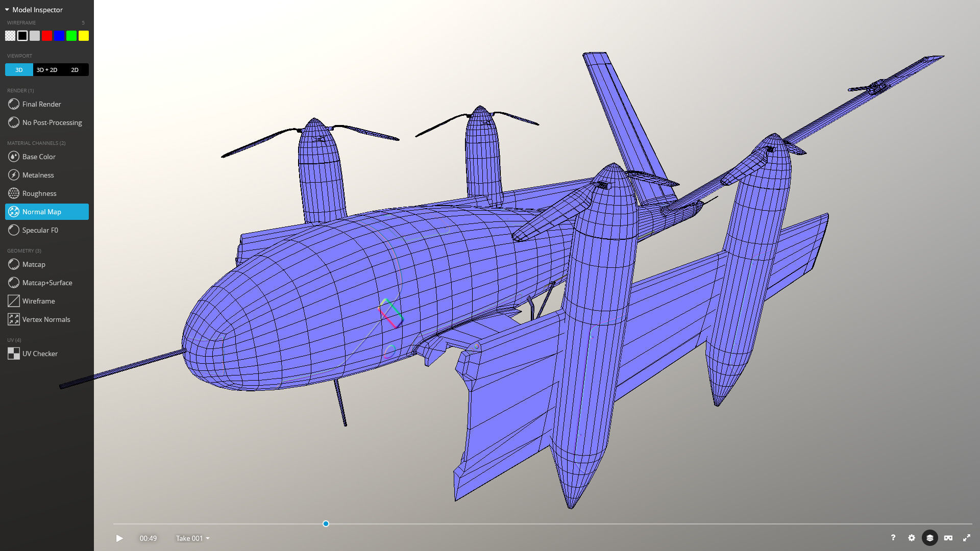Open the settings gear icon

912,538
